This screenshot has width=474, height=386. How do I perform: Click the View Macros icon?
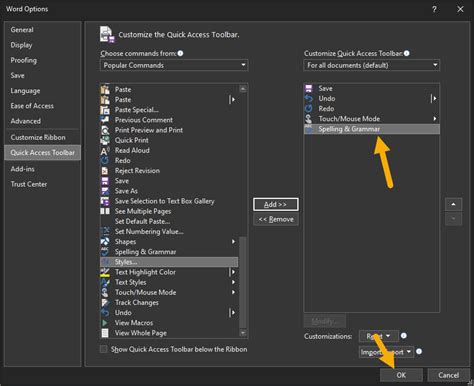(x=105, y=323)
